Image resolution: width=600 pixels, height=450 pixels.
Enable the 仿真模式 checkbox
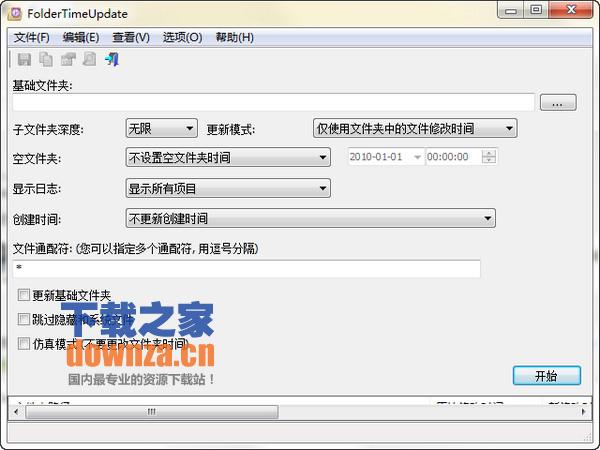pos(24,343)
